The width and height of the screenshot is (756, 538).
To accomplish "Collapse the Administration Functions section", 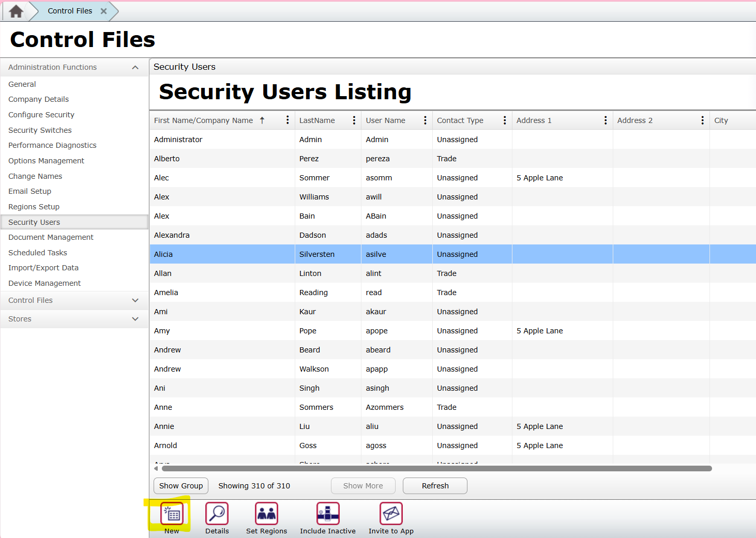I will pos(135,68).
